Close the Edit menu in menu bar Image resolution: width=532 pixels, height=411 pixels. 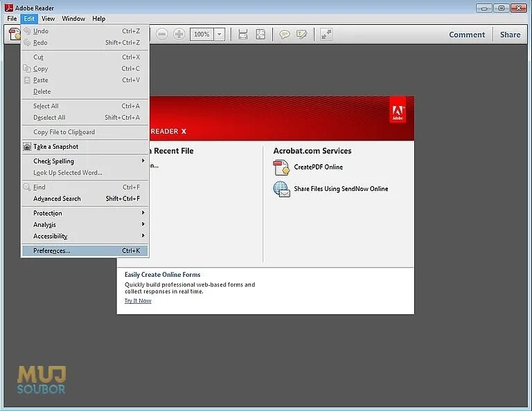pos(29,19)
